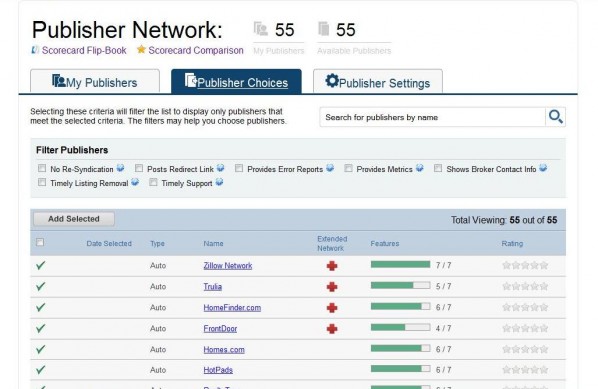Toggle the select-all checkbox in table header
598x389 pixels.
tap(40, 242)
